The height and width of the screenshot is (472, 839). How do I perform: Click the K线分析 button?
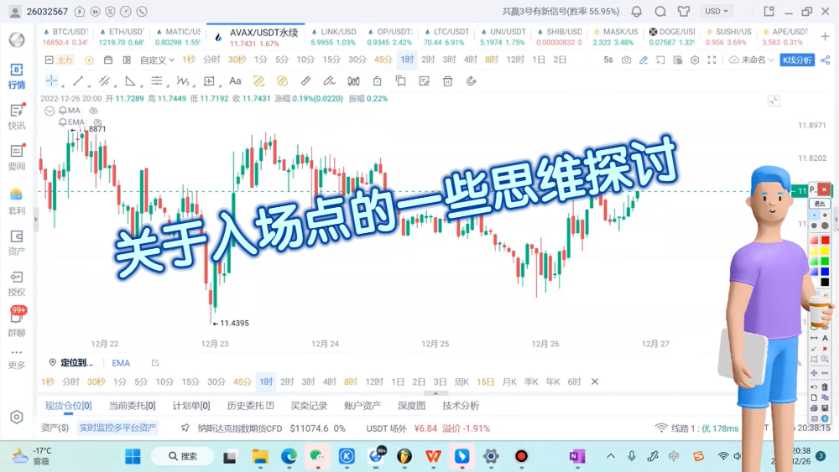(x=797, y=60)
